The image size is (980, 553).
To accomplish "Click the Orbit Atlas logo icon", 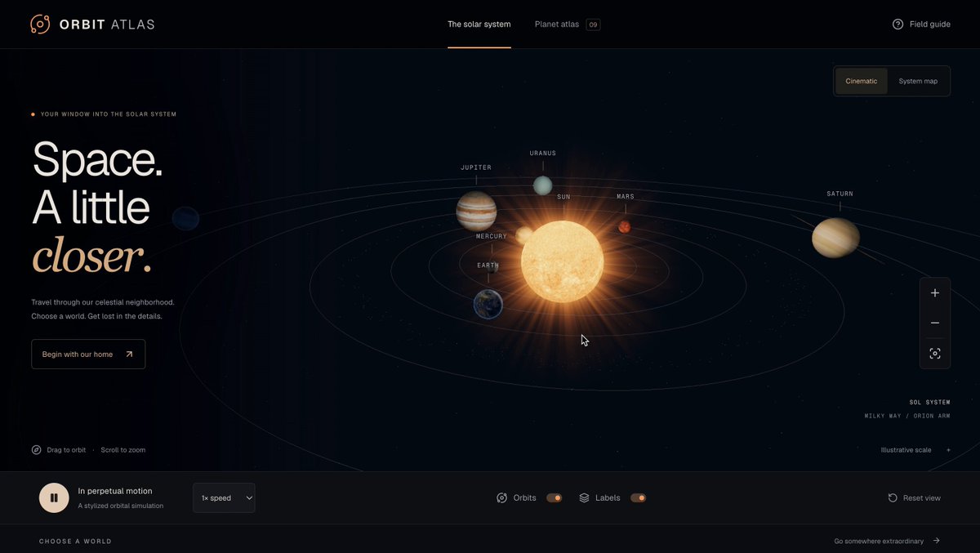I will click(x=40, y=25).
